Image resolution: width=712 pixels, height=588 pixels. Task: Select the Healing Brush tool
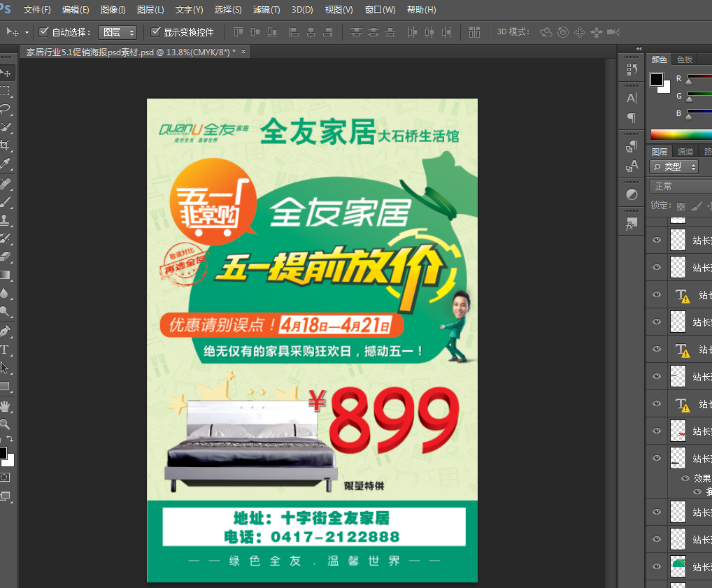[x=5, y=183]
